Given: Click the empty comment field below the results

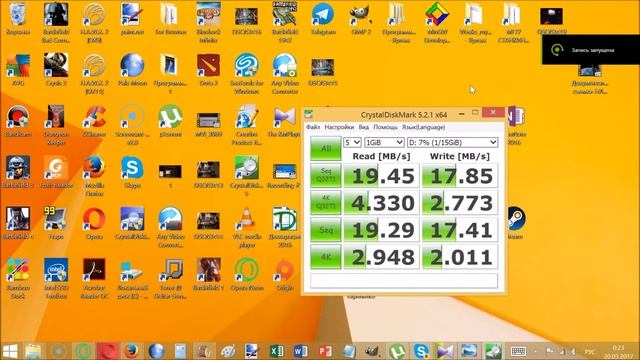Looking at the screenshot, I should (x=404, y=281).
